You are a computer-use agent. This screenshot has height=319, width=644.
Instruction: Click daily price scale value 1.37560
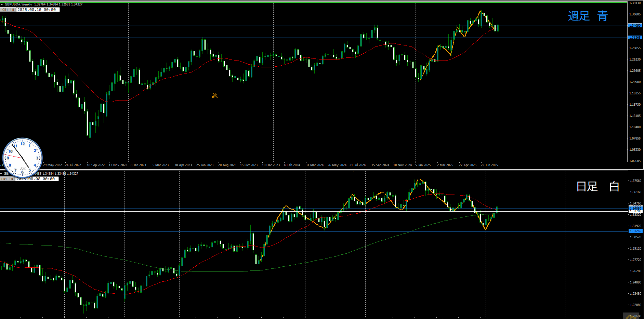tap(635, 181)
